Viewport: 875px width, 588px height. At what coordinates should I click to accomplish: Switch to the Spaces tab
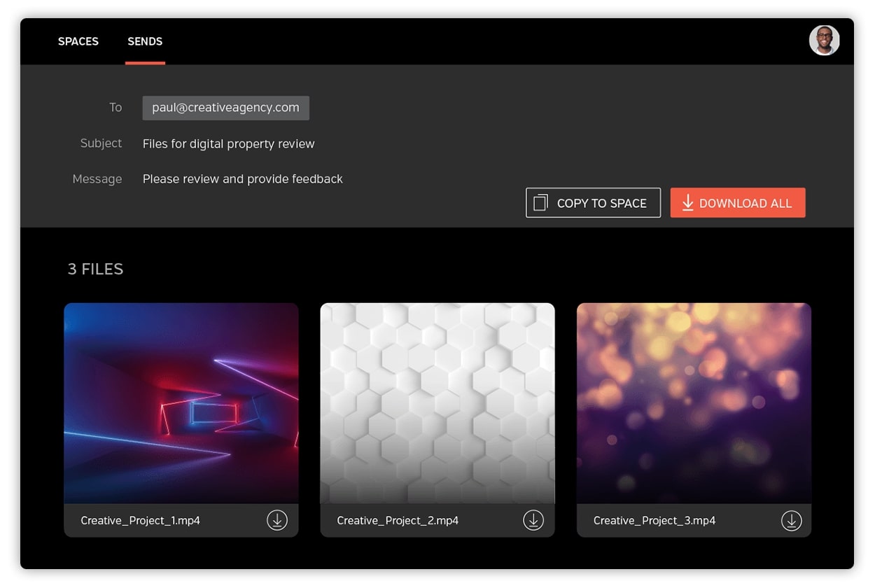[78, 41]
